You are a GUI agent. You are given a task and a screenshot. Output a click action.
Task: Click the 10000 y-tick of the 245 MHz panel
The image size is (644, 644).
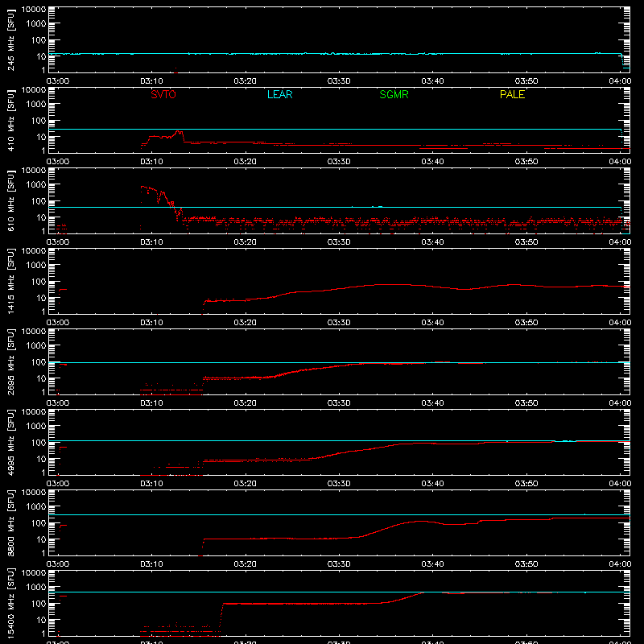(34, 10)
